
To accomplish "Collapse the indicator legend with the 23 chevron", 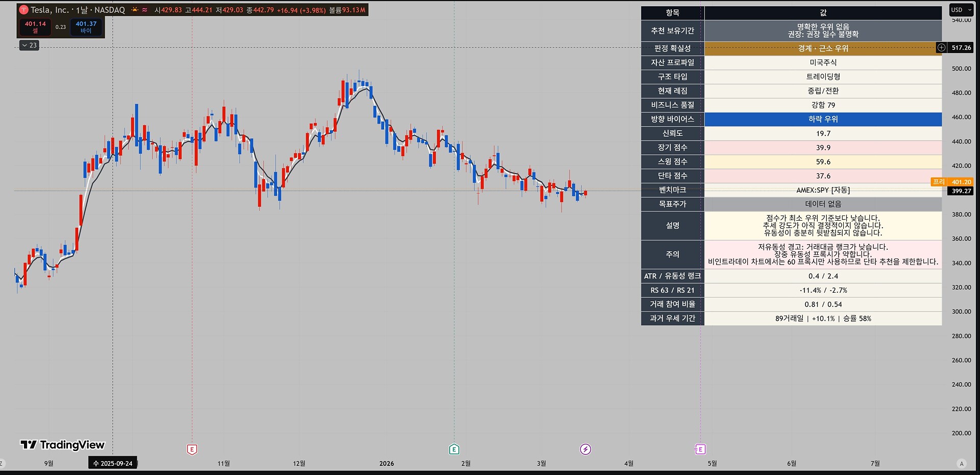I will coord(29,45).
